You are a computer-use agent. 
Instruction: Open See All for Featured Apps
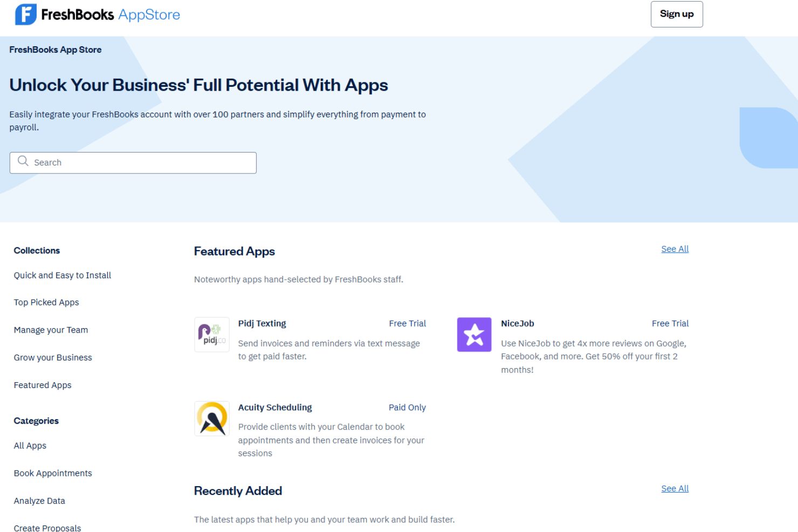click(x=675, y=249)
